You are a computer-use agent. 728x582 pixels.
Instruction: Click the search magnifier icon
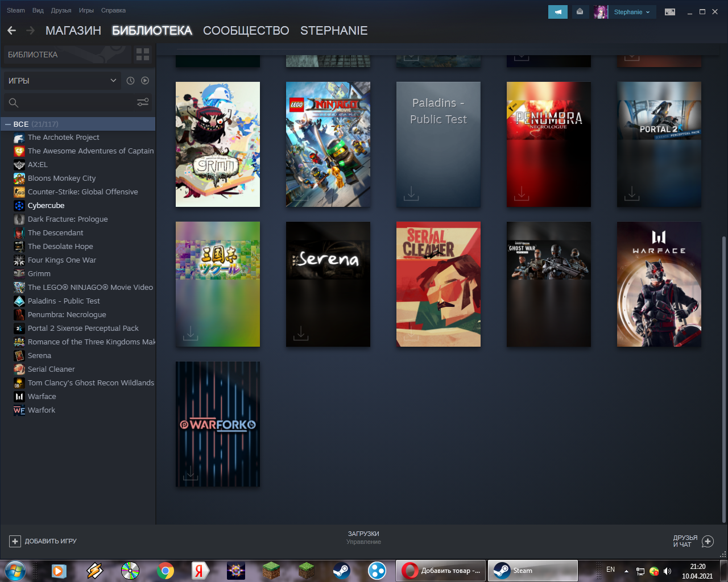coord(14,102)
